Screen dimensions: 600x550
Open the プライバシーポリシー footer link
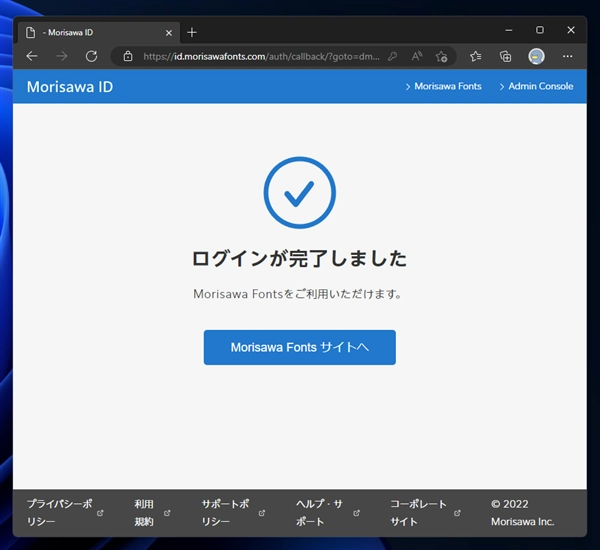[60, 512]
